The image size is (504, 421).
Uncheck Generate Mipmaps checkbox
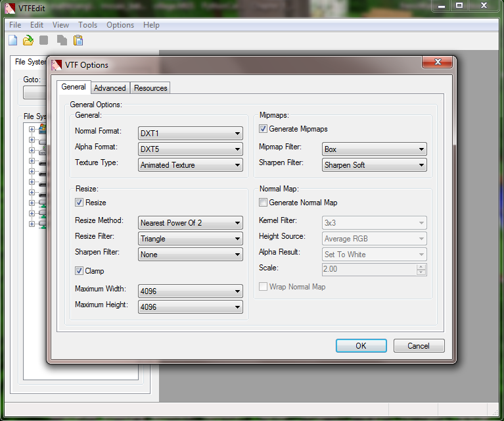(x=263, y=129)
